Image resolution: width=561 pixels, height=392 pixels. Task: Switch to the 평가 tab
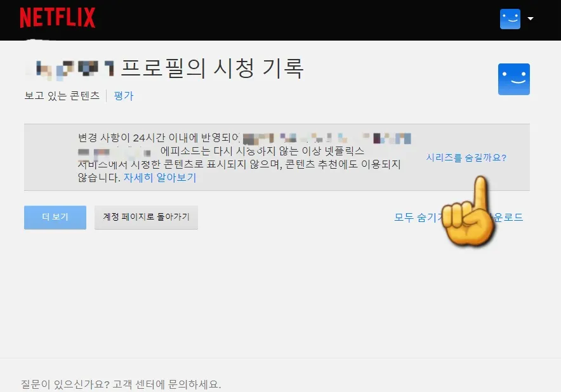[123, 95]
